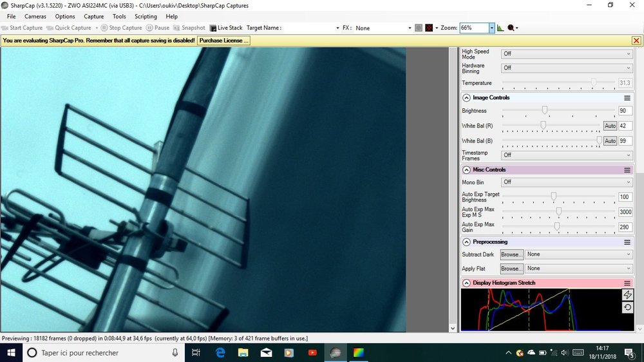
Task: Toggle Auto for White Bal (B)
Action: [x=610, y=141]
